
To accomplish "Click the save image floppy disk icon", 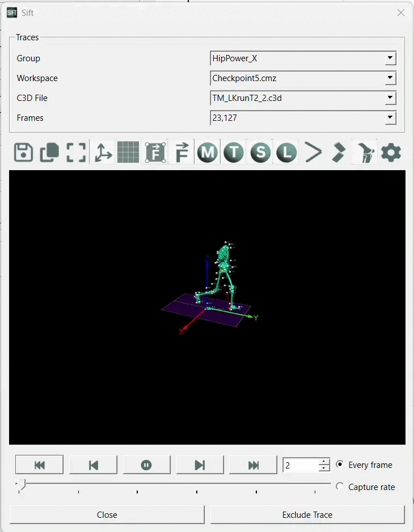I will [23, 153].
